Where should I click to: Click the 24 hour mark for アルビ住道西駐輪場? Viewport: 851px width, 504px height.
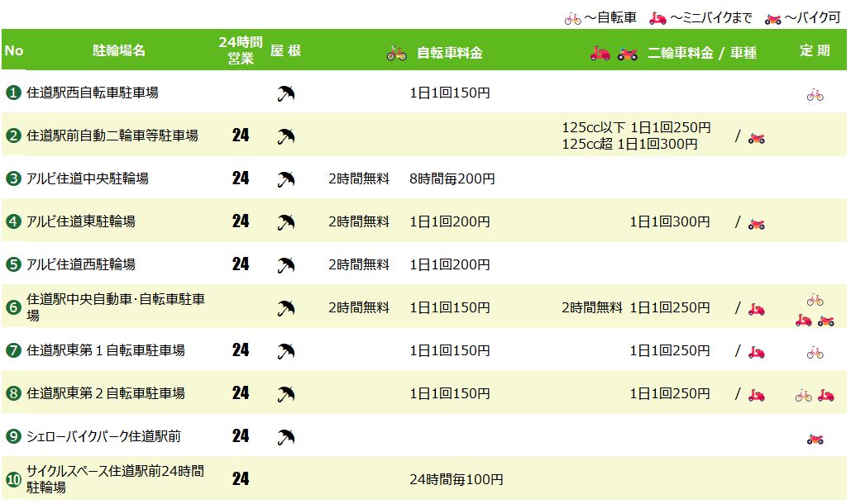tap(241, 264)
